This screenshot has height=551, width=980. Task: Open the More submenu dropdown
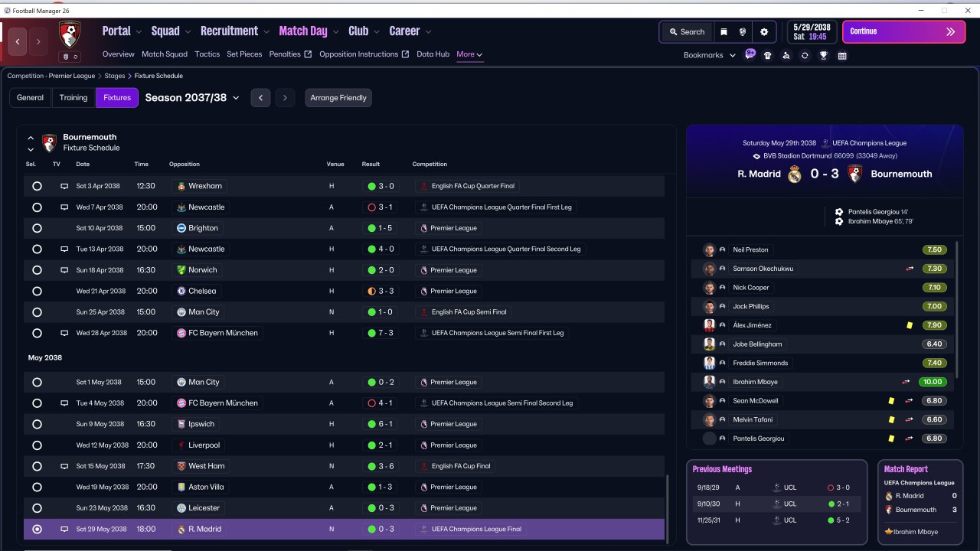[469, 54]
